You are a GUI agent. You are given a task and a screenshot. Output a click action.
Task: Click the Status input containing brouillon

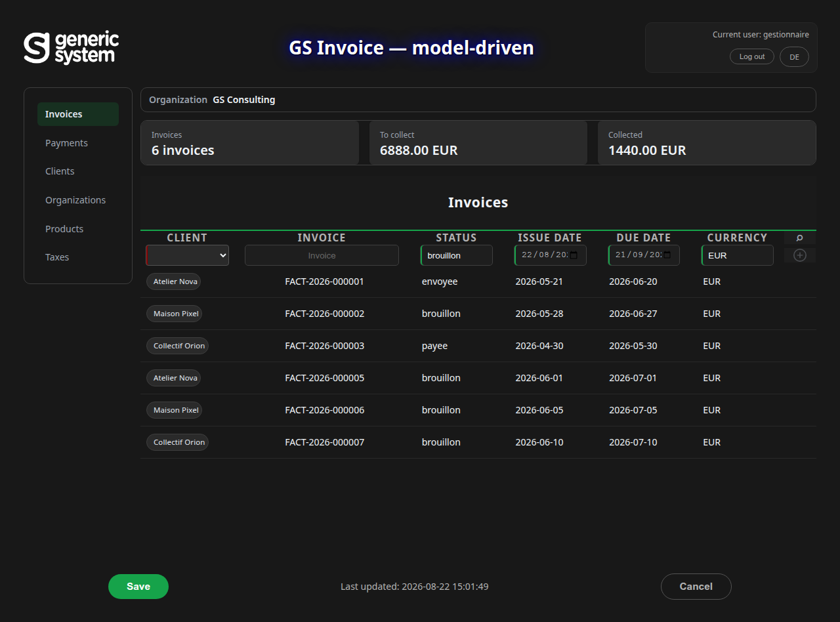(x=457, y=255)
